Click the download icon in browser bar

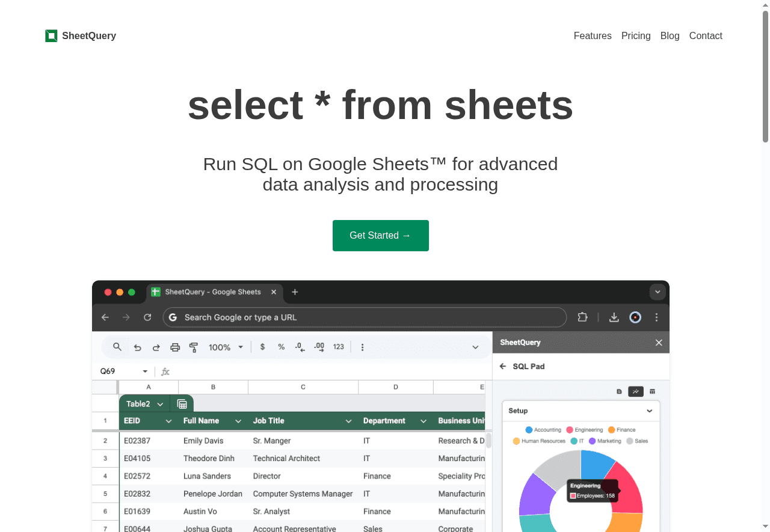(614, 317)
